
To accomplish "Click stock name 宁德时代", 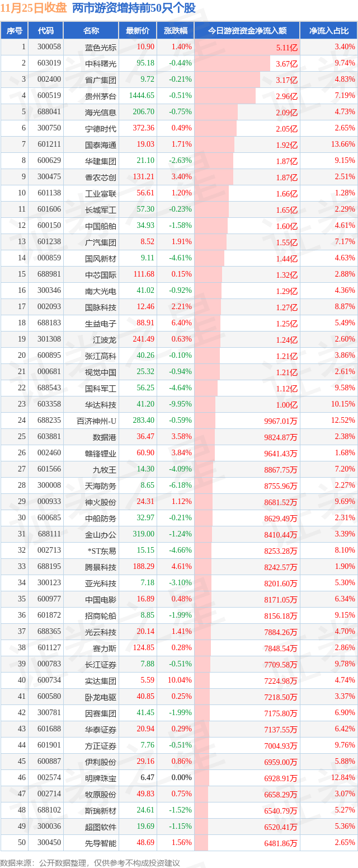I will (x=101, y=128).
